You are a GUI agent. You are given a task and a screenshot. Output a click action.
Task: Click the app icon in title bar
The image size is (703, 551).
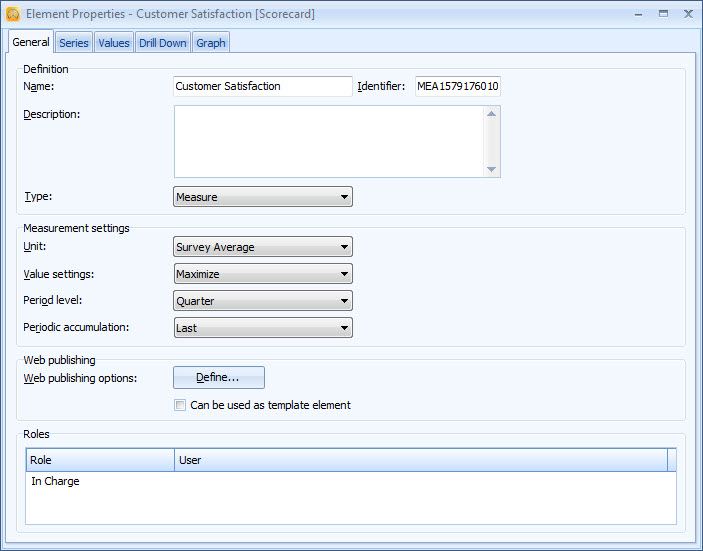[13, 14]
